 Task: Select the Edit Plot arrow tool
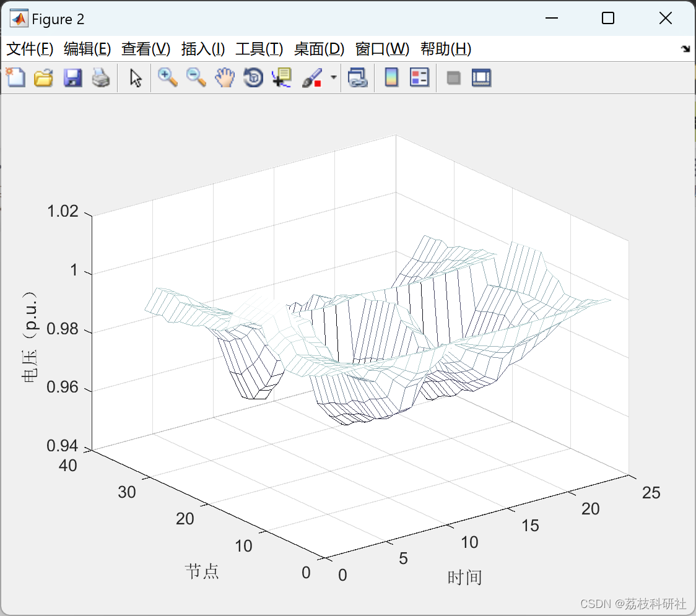tap(136, 78)
